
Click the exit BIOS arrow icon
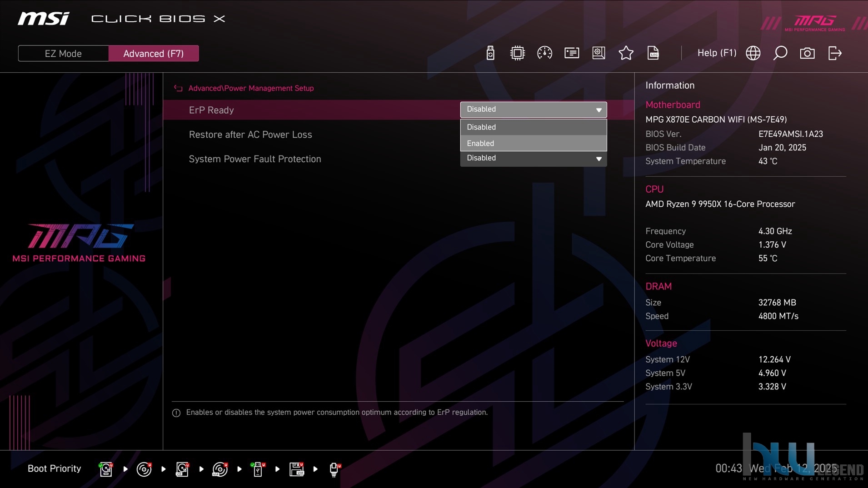click(835, 53)
